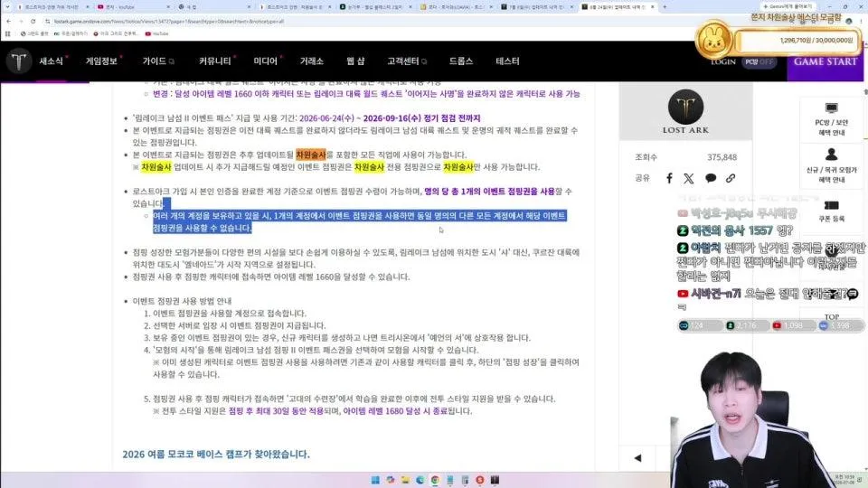Open the 거래소 menu

[312, 61]
